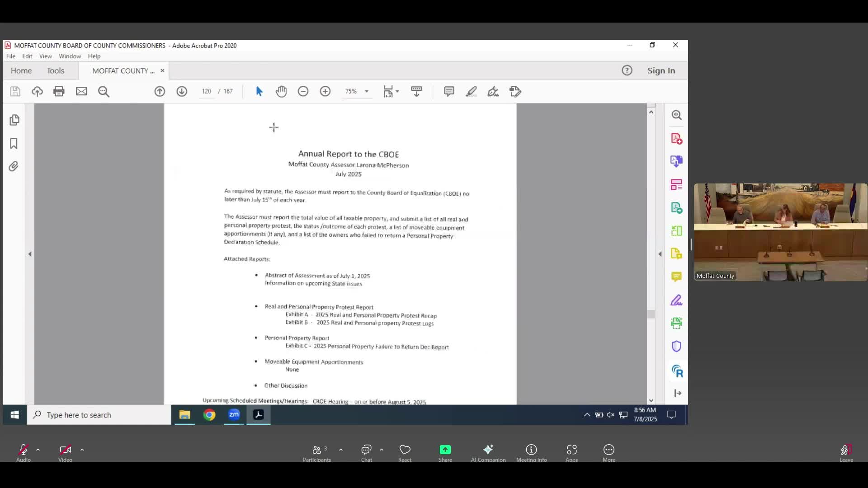Open the Page Thumbnails panel icon

click(x=14, y=120)
